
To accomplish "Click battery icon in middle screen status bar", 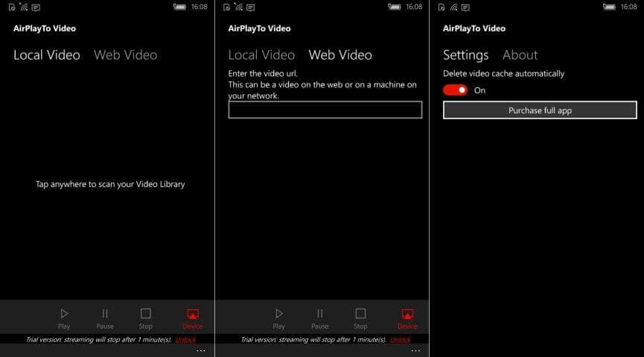I will point(395,7).
